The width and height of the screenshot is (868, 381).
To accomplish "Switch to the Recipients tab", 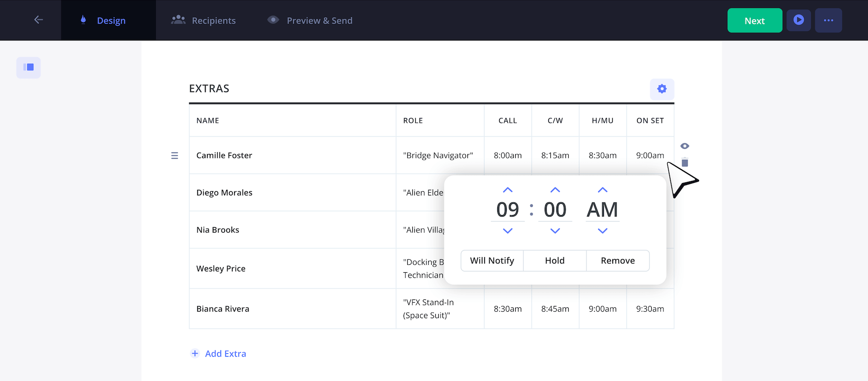I will [x=204, y=21].
